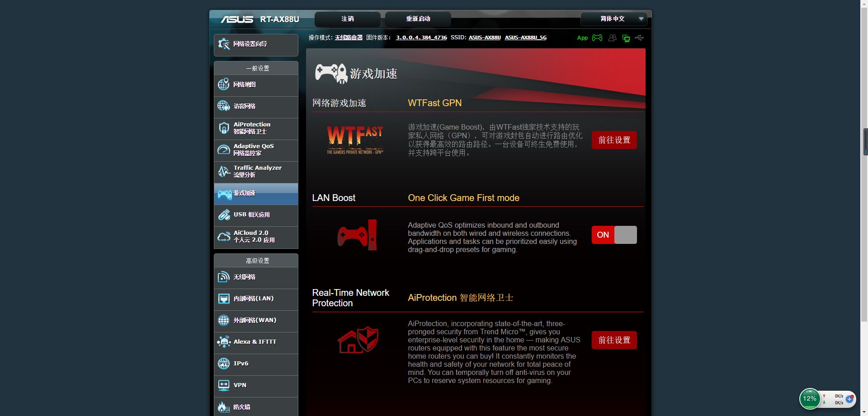Screen dimensions: 868x416
Task: Click the 外部网络(WAN) globe icon
Action: point(224,320)
